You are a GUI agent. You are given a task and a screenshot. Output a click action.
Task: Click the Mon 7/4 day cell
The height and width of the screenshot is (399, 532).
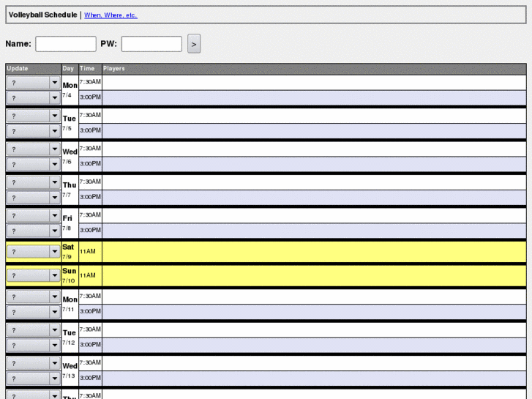[x=70, y=90]
